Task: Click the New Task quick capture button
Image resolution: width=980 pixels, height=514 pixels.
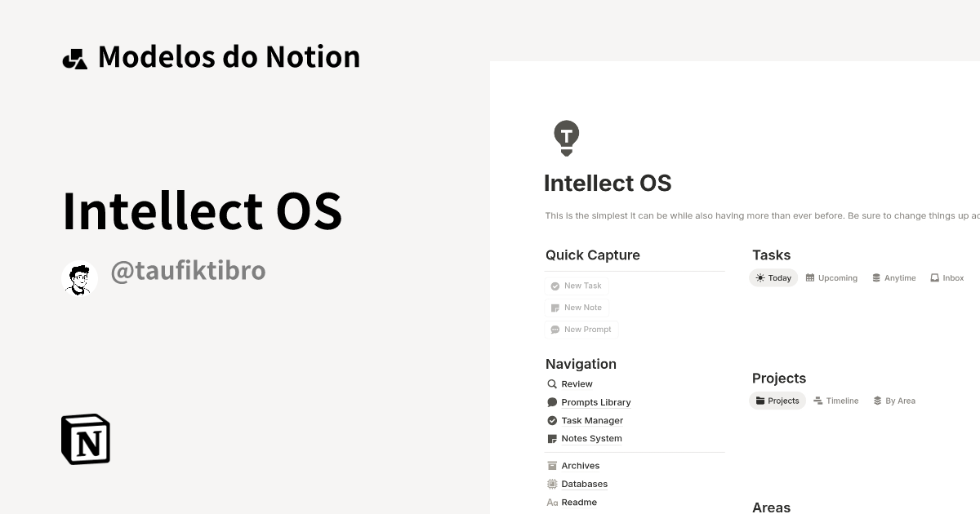Action: (576, 286)
